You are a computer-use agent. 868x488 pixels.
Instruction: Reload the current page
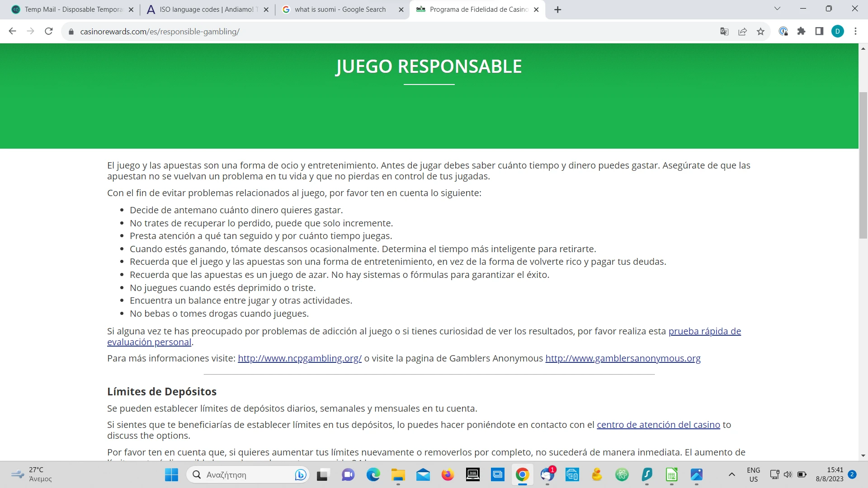click(49, 31)
